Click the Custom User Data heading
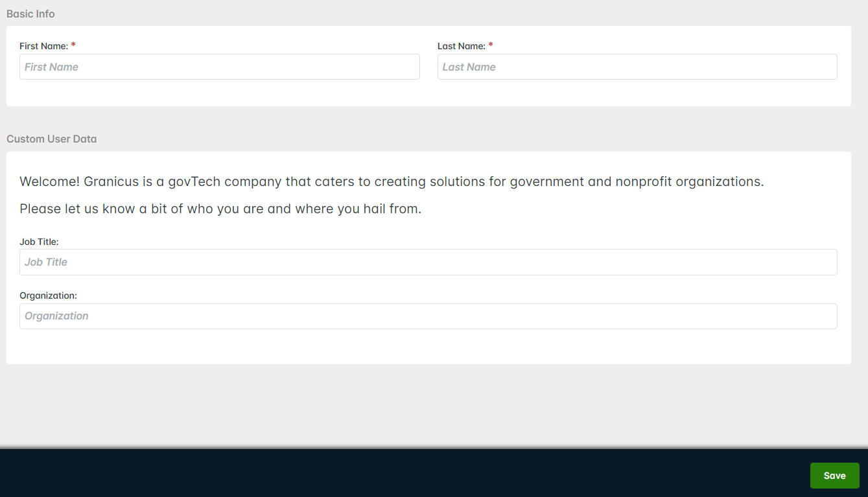The width and height of the screenshot is (868, 497). pyautogui.click(x=51, y=139)
